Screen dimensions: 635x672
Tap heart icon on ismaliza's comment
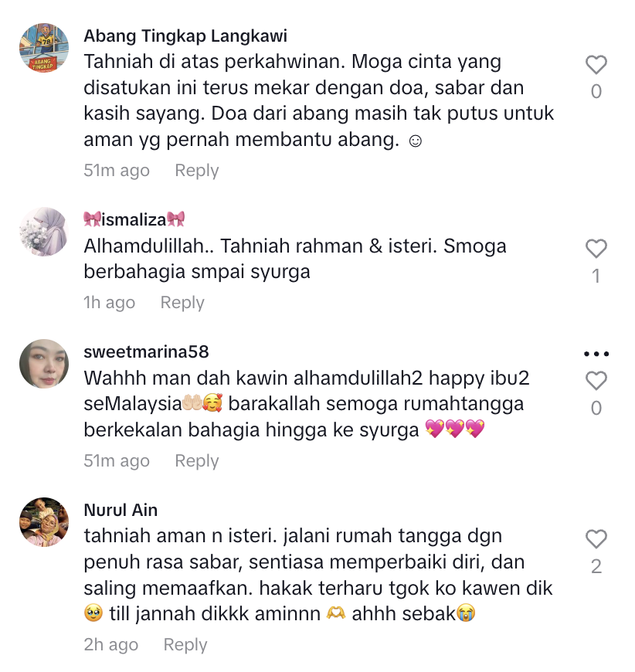[x=596, y=249]
